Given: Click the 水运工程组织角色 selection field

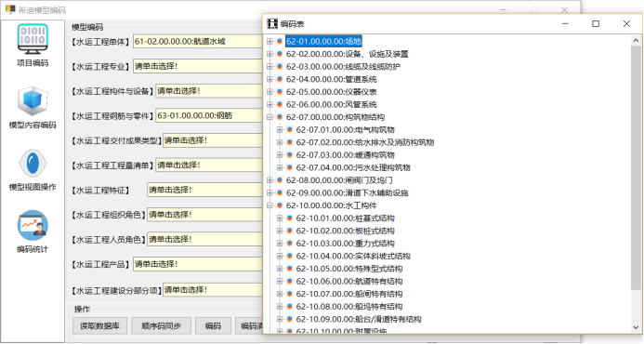Looking at the screenshot, I should pyautogui.click(x=205, y=214).
